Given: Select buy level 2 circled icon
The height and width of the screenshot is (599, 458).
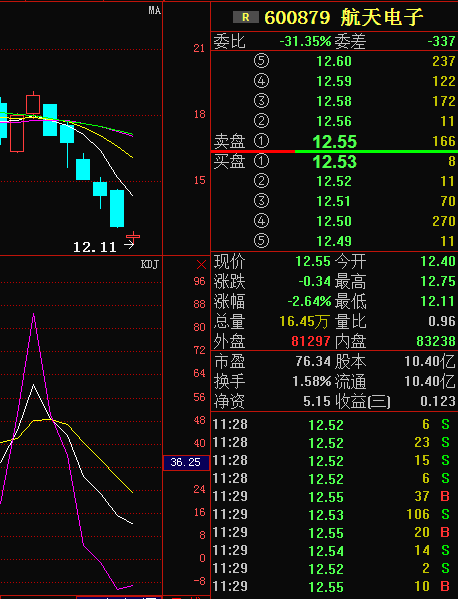Looking at the screenshot, I should coord(261,181).
